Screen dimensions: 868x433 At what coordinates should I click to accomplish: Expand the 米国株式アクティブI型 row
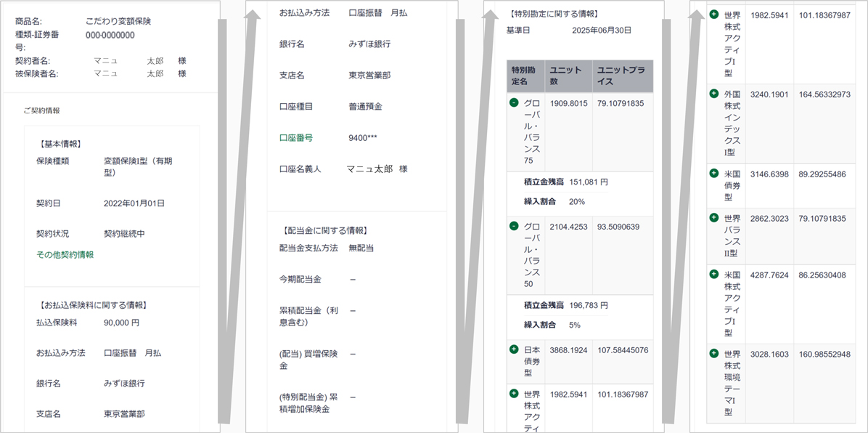click(714, 274)
